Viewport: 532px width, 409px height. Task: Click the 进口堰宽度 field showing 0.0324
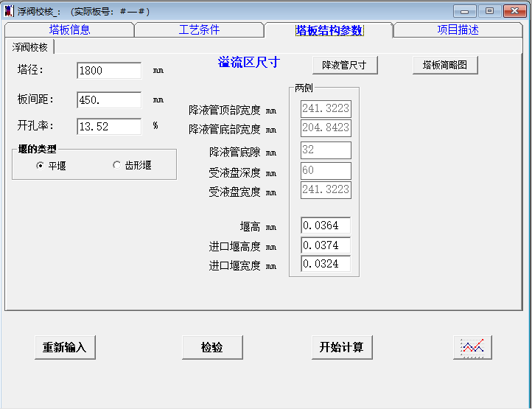click(326, 264)
